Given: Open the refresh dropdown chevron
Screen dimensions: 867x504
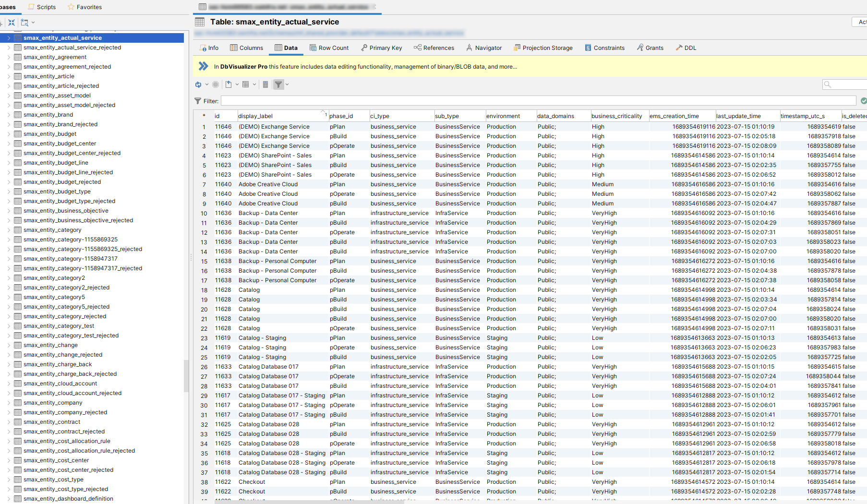Looking at the screenshot, I should 206,84.
